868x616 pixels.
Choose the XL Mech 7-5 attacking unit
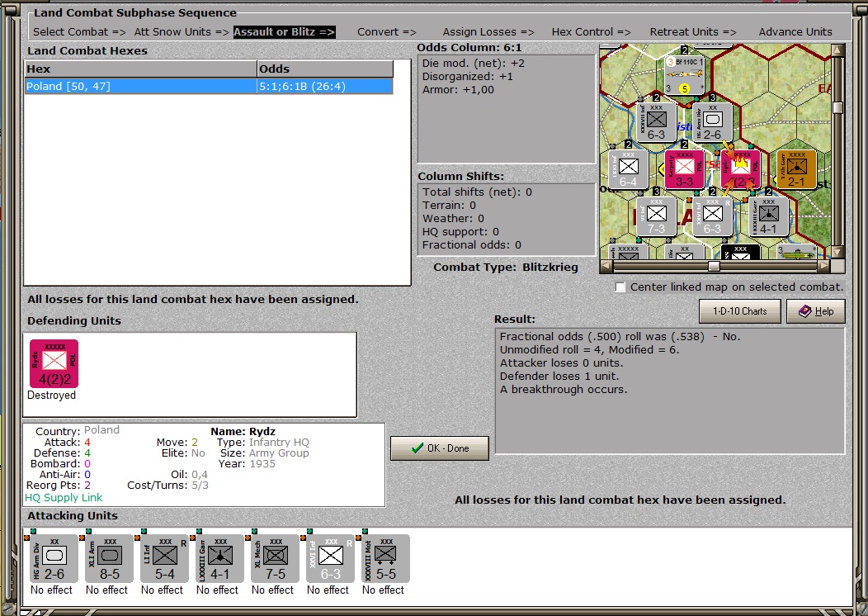pyautogui.click(x=275, y=558)
